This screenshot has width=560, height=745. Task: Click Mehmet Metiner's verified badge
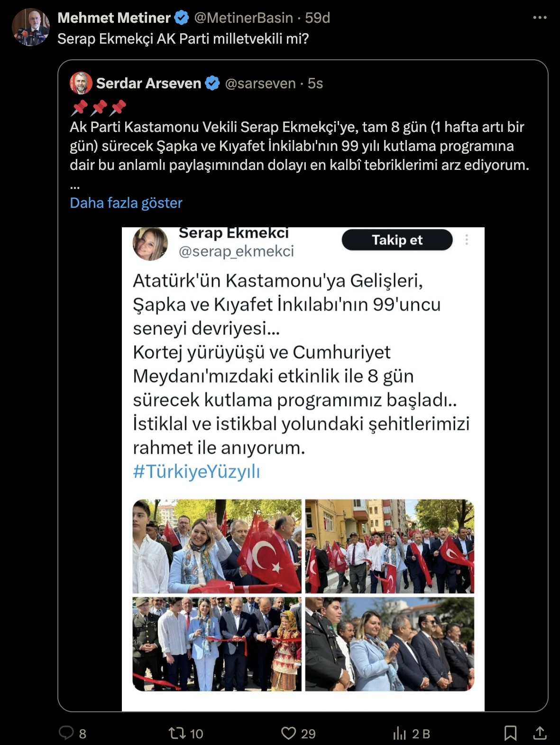click(182, 18)
